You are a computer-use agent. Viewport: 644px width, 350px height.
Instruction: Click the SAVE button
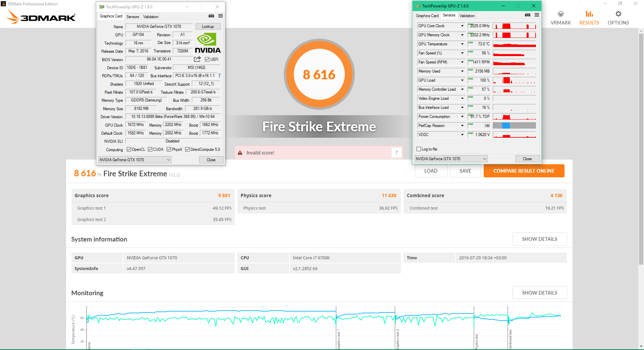tap(465, 171)
